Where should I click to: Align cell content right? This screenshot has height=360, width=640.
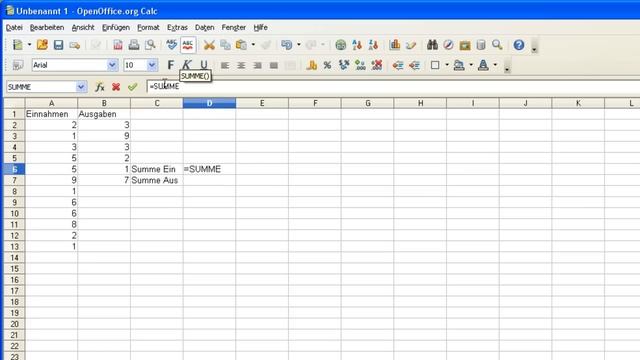257,65
